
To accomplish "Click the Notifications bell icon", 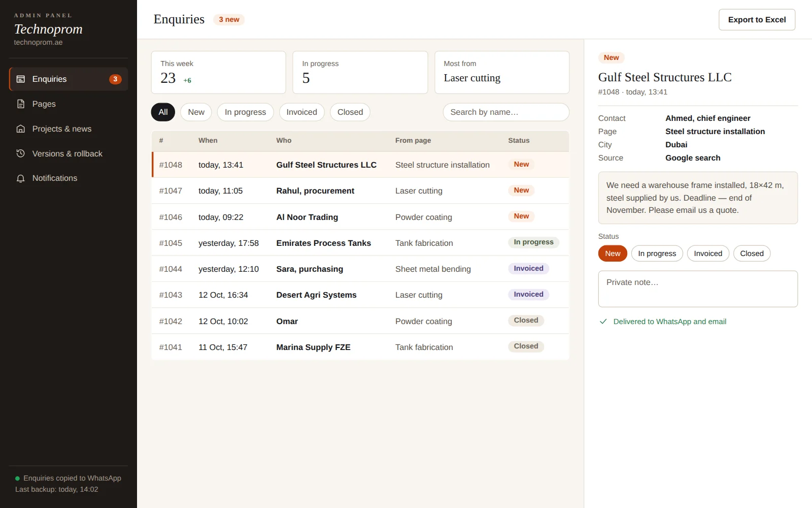I will coord(21,178).
